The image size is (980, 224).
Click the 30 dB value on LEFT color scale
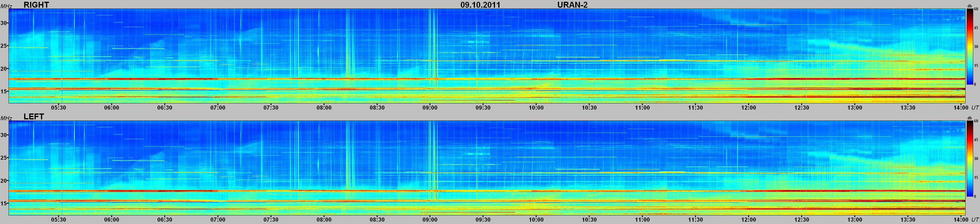tap(976, 159)
